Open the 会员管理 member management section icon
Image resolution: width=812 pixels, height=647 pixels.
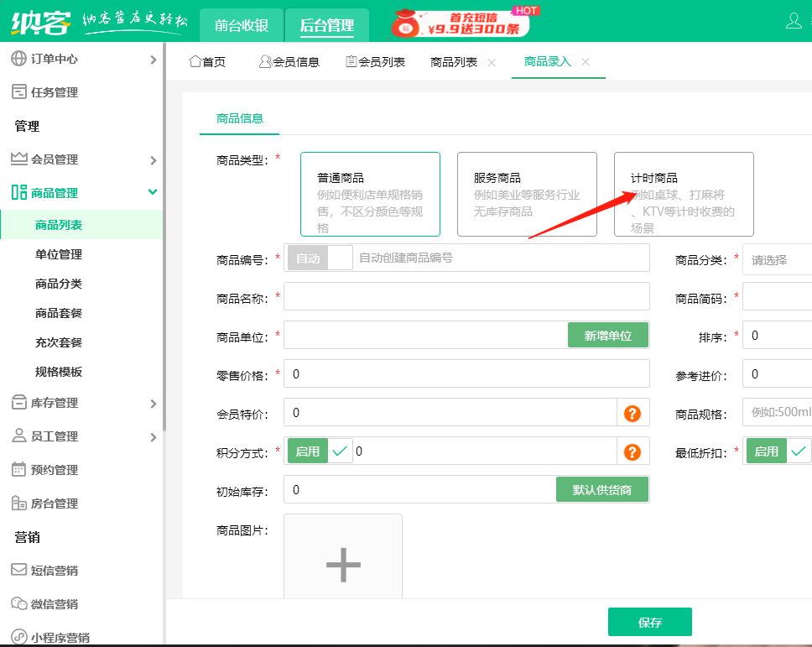[x=18, y=159]
